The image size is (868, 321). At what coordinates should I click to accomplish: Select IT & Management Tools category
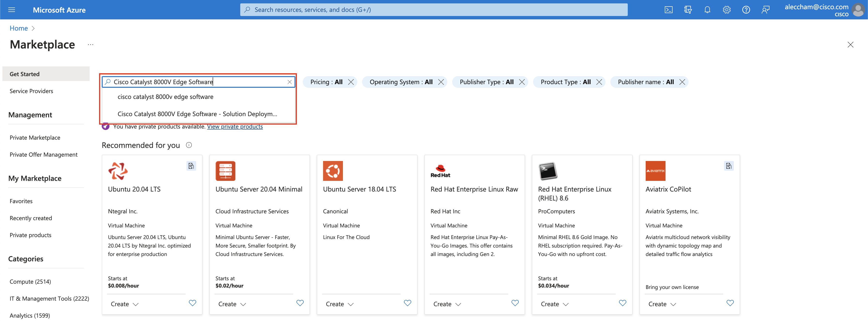[49, 298]
